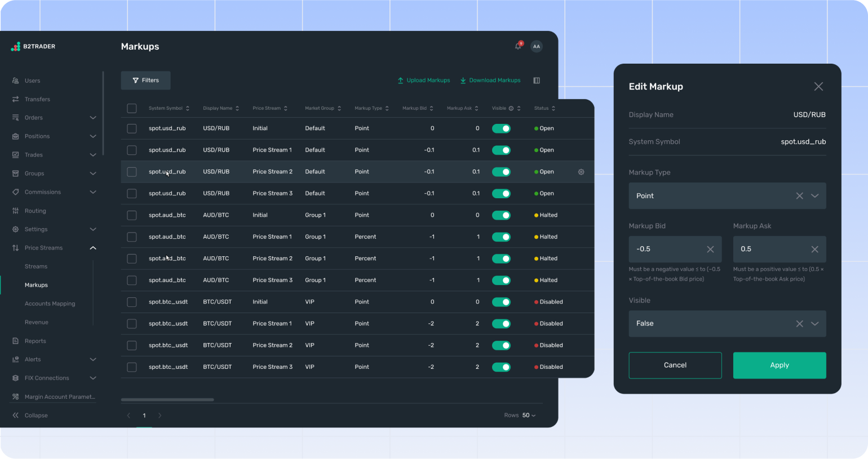This screenshot has width=868, height=459.
Task: Toggle Visible switch for USD/RUB Initial row
Action: click(x=501, y=128)
